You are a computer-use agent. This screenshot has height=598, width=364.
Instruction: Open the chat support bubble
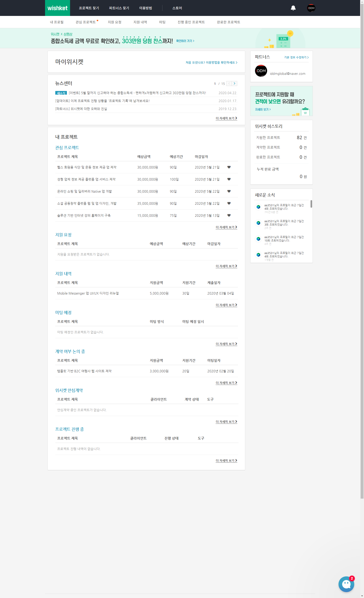coord(346,584)
